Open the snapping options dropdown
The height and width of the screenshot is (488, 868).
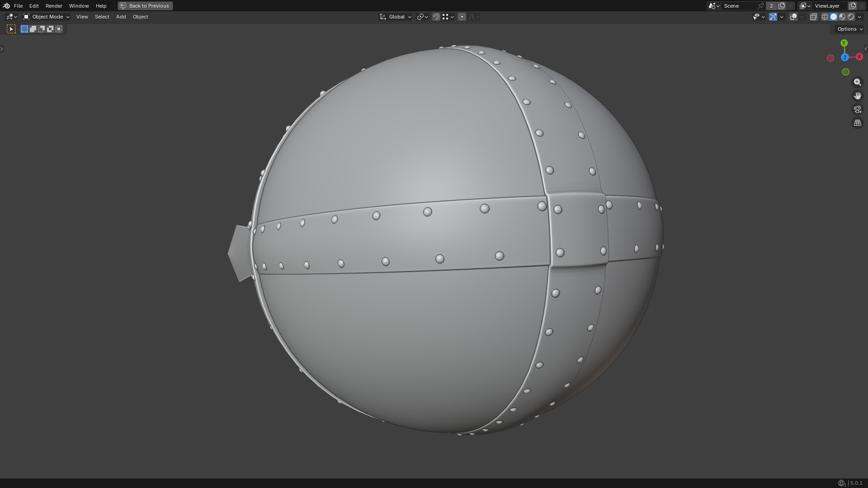point(448,17)
